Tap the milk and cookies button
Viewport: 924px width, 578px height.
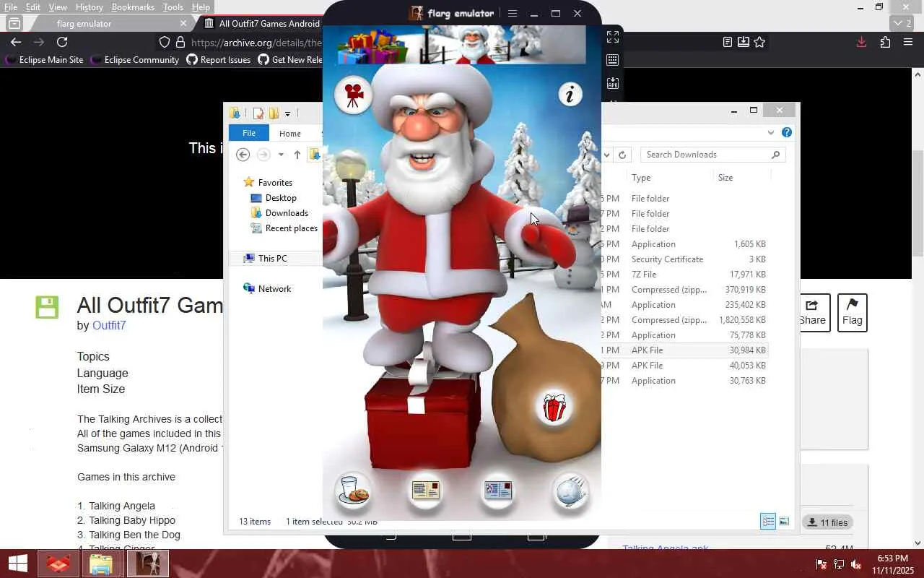click(354, 491)
